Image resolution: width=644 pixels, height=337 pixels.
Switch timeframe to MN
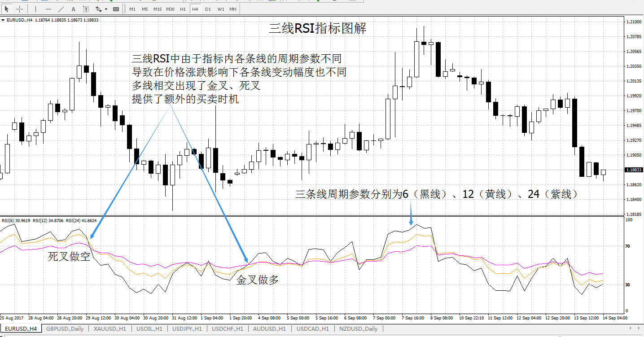(x=233, y=9)
